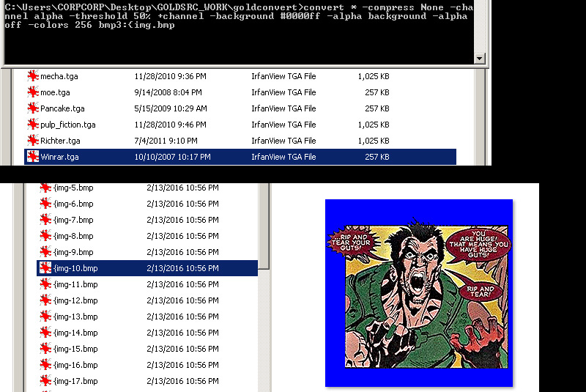Click the {img-10.bmp file icon
The image size is (586, 392).
pos(45,267)
